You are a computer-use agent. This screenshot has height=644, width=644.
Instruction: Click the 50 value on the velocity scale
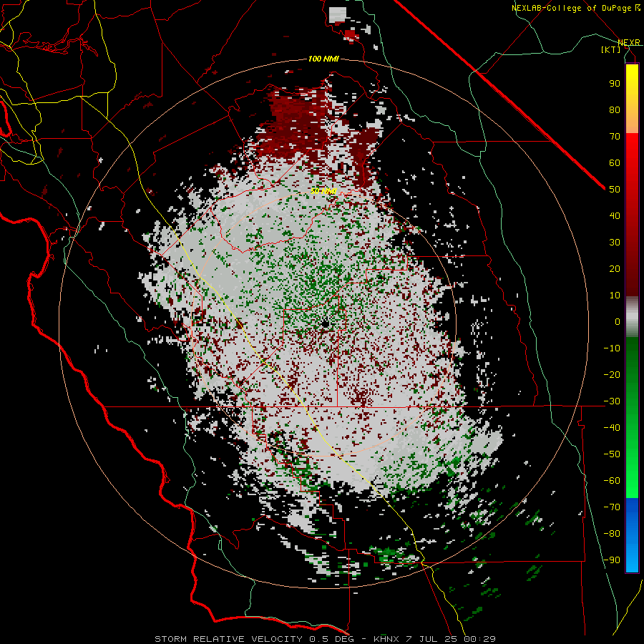click(615, 190)
